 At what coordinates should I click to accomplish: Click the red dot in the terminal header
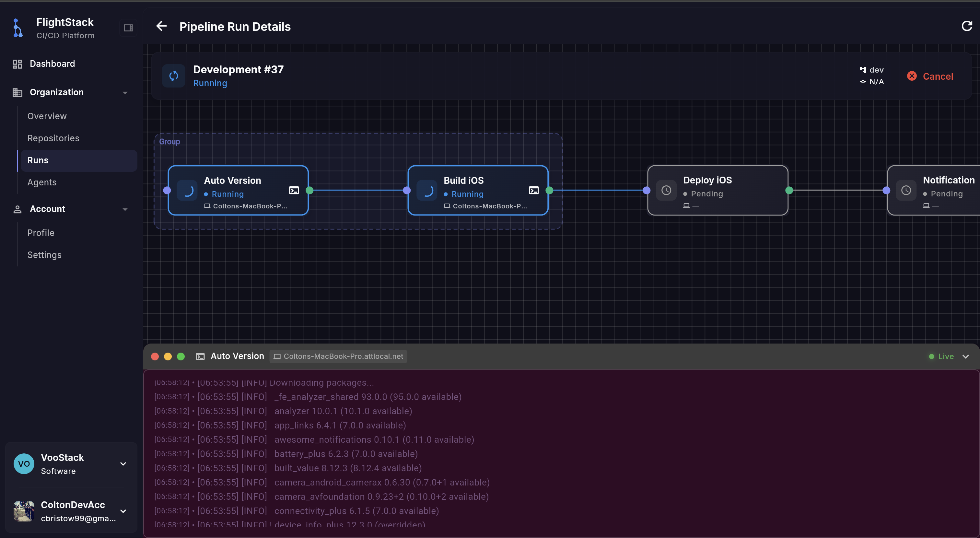[155, 357]
